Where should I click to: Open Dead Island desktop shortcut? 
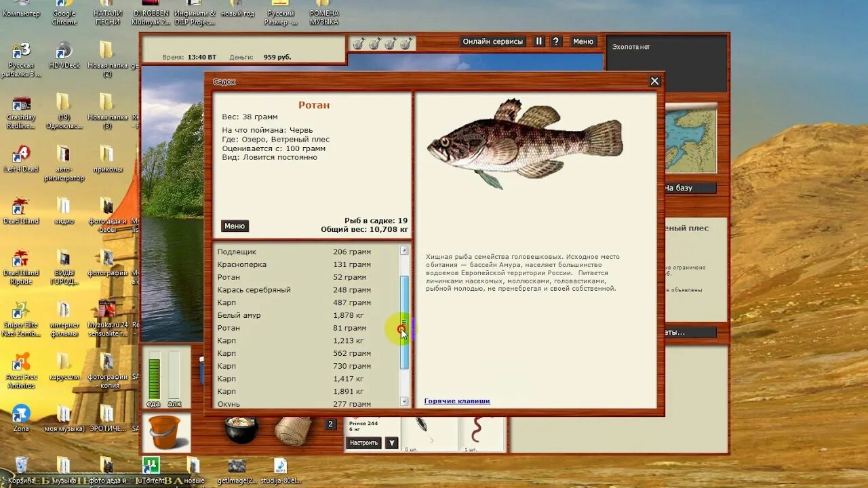pyautogui.click(x=21, y=211)
